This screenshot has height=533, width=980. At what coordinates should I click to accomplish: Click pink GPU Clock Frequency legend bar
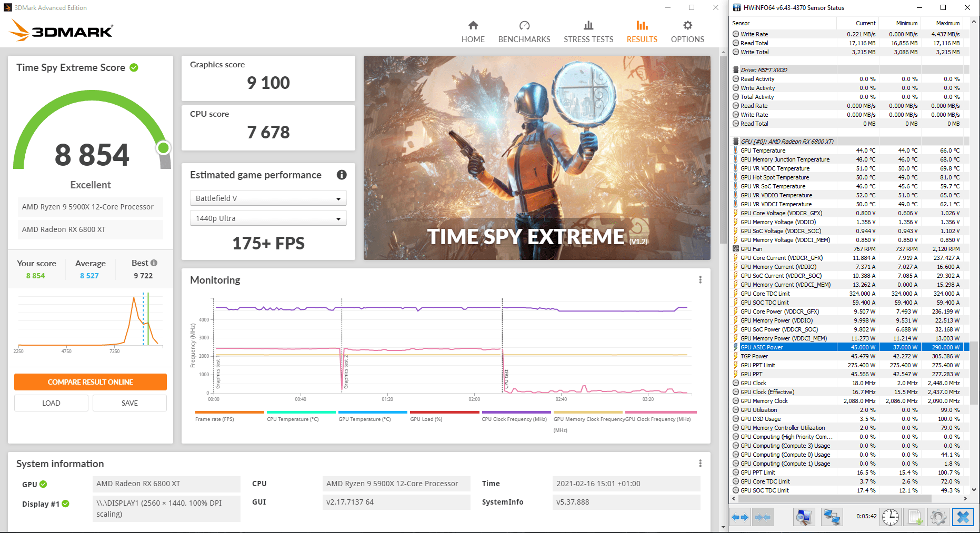click(x=661, y=412)
